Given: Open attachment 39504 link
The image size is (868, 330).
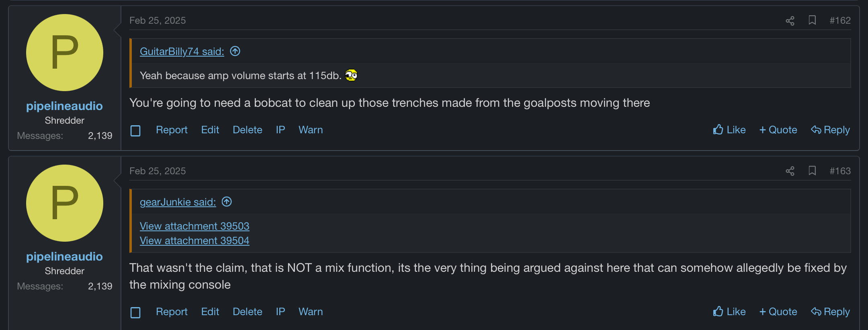Looking at the screenshot, I should pos(194,240).
